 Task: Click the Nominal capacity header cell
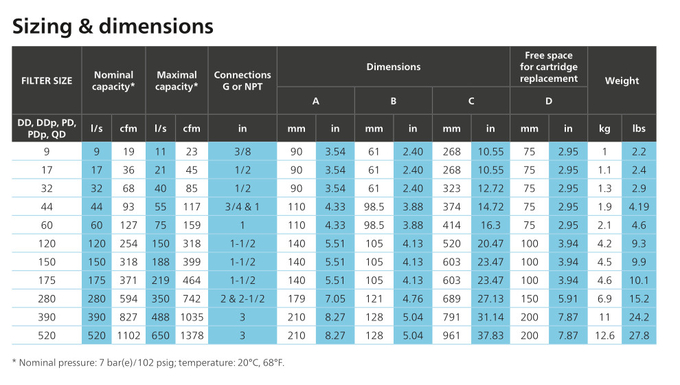point(114,81)
